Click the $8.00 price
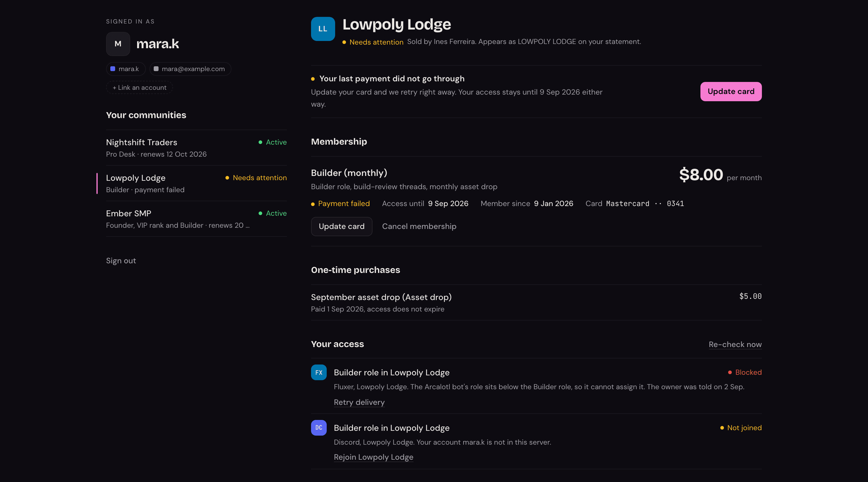The width and height of the screenshot is (868, 482). [701, 174]
